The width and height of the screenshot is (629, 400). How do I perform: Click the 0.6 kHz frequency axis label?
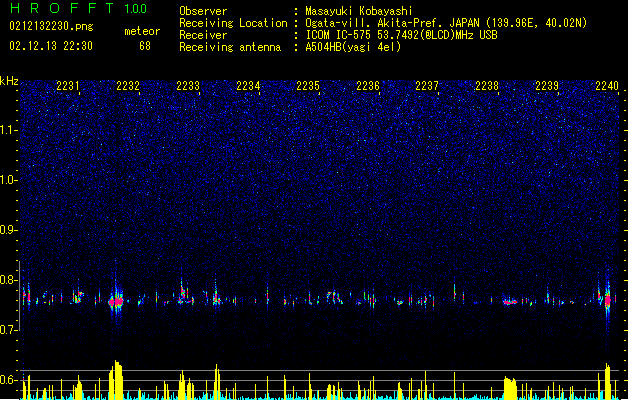point(9,380)
